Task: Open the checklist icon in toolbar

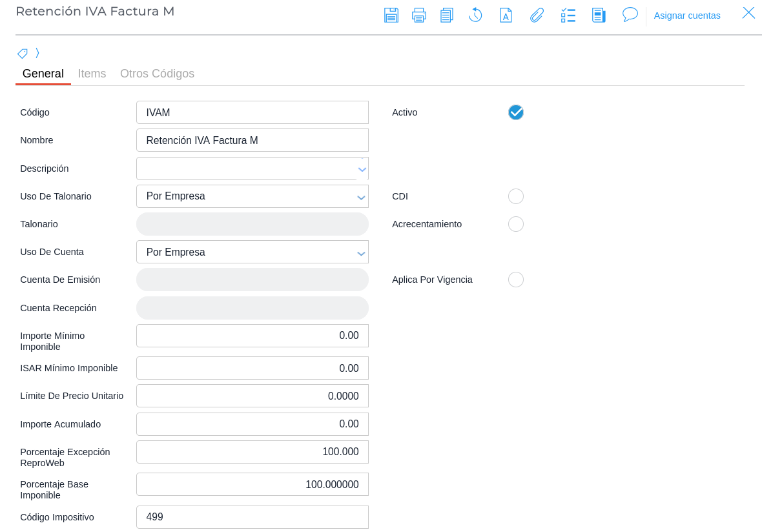Action: pos(568,15)
